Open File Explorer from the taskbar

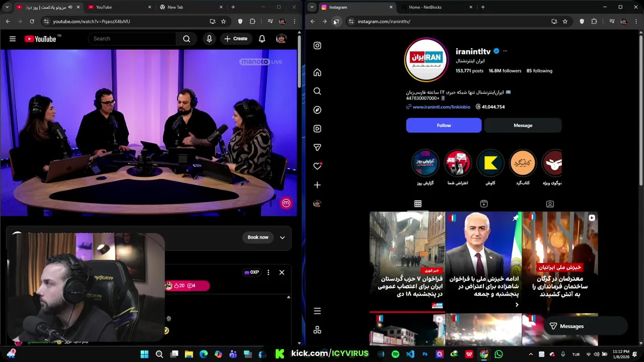point(189,354)
